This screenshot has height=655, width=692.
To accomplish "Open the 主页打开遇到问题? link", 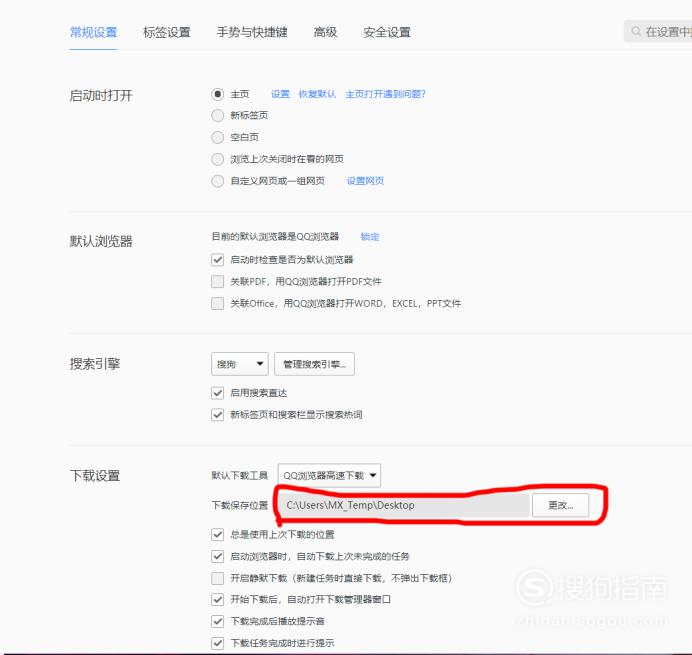I will click(x=385, y=94).
